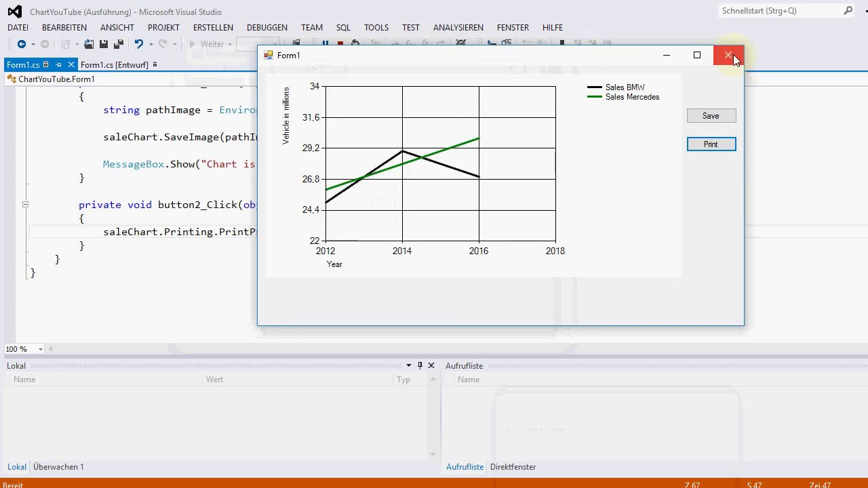Viewport: 868px width, 488px height.
Task: Click the Print button in Form1
Action: pos(711,144)
